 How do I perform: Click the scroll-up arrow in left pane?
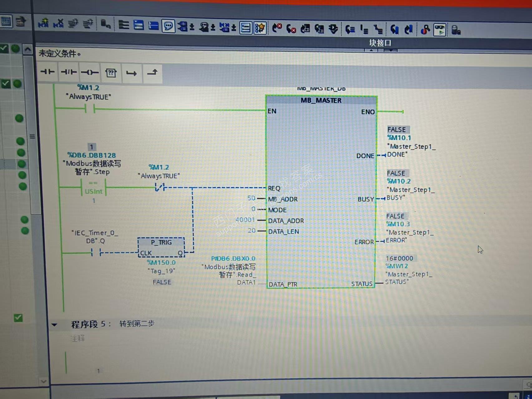(27, 49)
